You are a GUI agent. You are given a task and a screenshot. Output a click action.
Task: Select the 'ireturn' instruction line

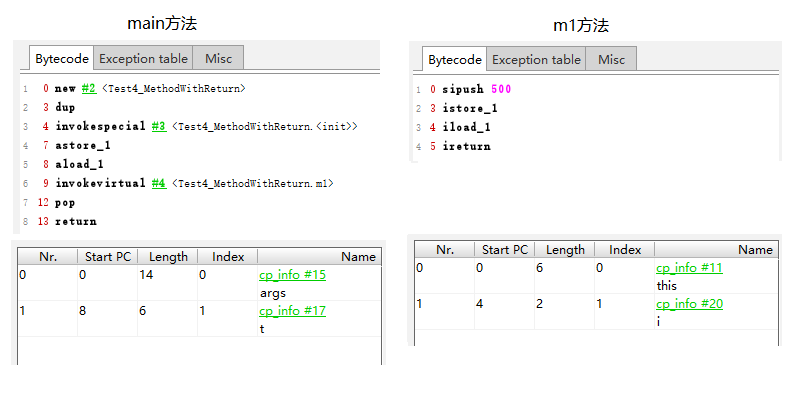pos(467,146)
